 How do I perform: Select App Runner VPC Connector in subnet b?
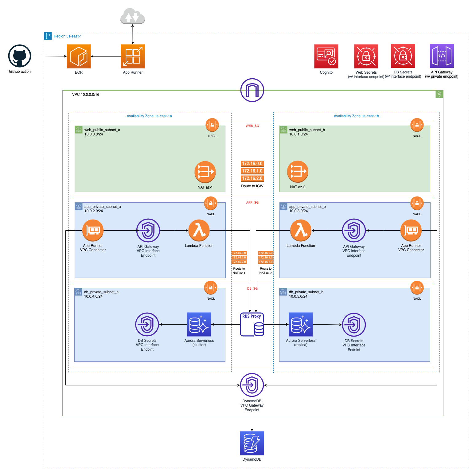pos(411,230)
